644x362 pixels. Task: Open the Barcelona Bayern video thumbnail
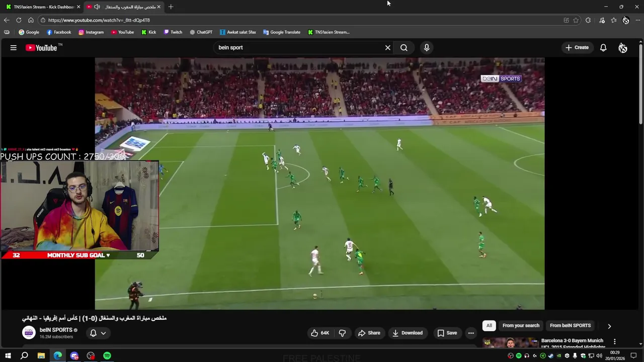click(510, 343)
